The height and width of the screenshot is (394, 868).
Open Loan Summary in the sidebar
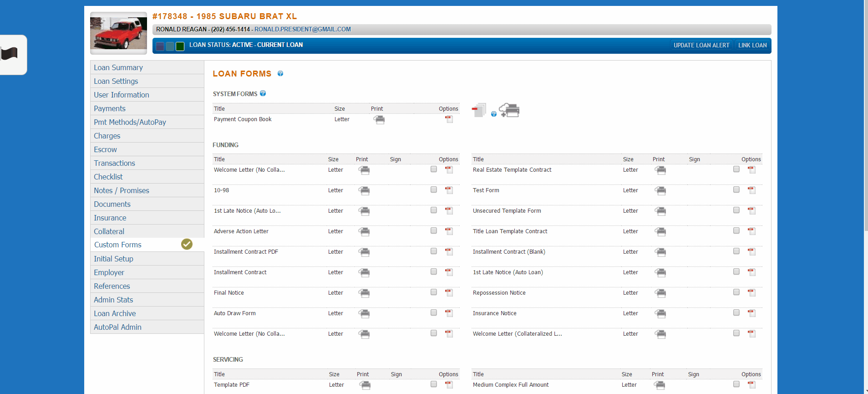tap(147, 67)
